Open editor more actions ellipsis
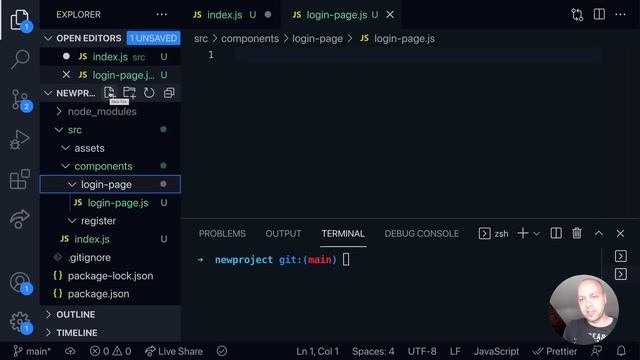640x360 pixels. pyautogui.click(x=620, y=15)
